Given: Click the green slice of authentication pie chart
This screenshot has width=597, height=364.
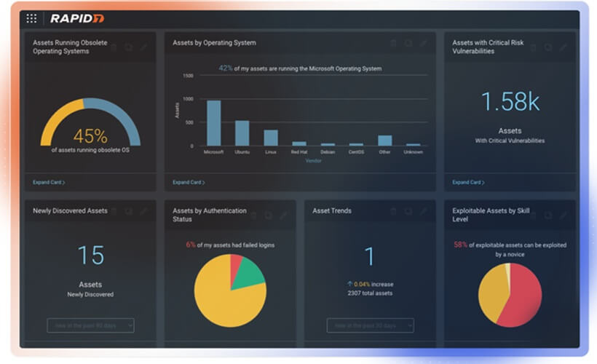Looking at the screenshot, I should coord(250,274).
